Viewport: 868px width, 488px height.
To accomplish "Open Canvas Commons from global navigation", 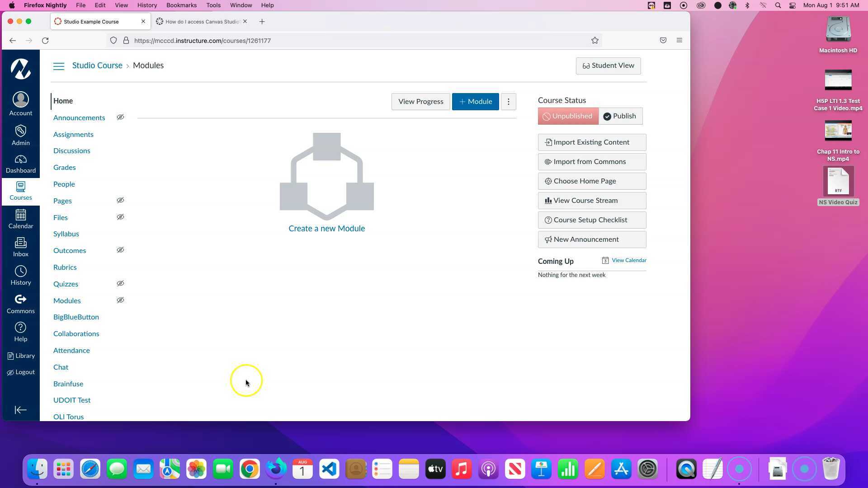I will click(x=20, y=304).
